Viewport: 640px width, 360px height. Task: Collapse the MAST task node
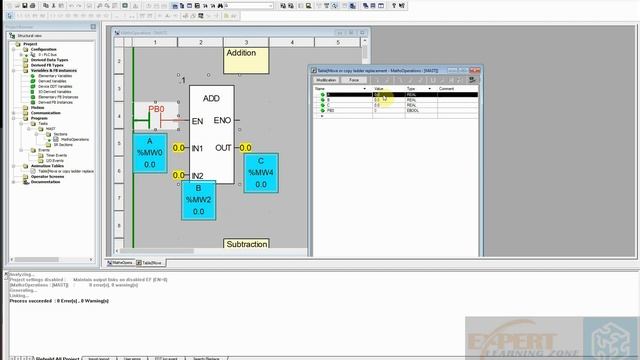click(29, 129)
